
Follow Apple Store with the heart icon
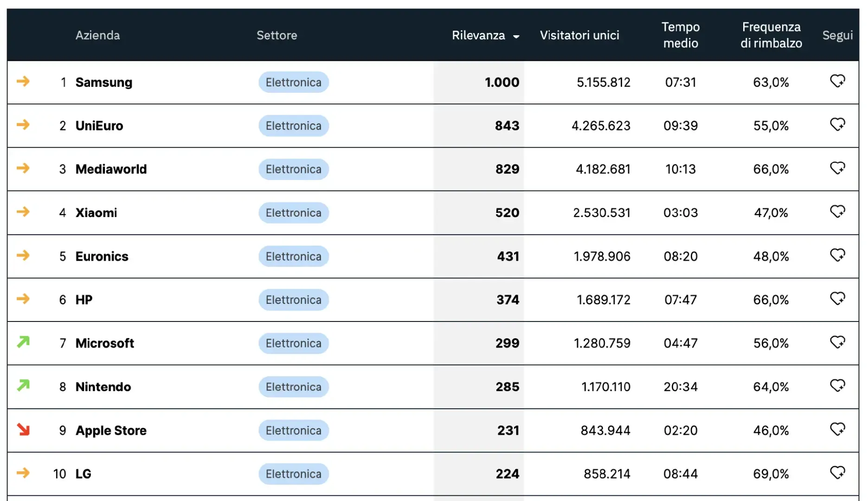pyautogui.click(x=837, y=429)
